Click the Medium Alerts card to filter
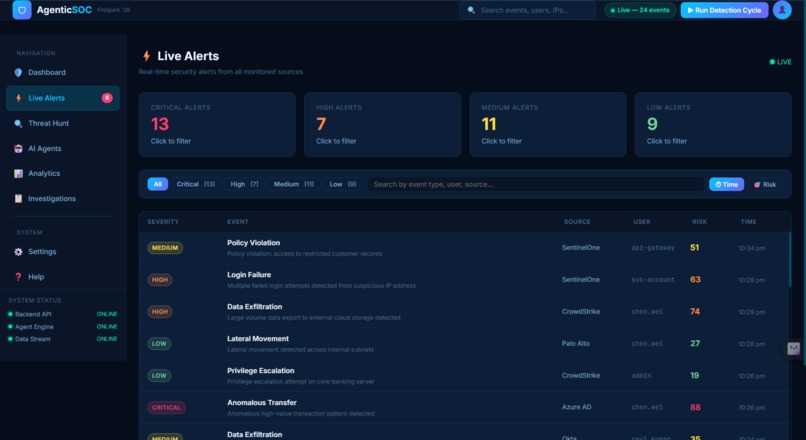 click(548, 124)
